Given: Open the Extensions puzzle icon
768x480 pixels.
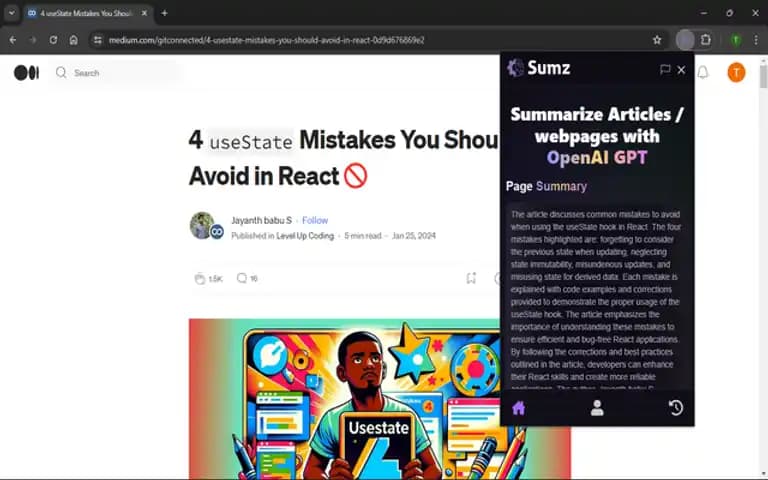Looking at the screenshot, I should (706, 40).
